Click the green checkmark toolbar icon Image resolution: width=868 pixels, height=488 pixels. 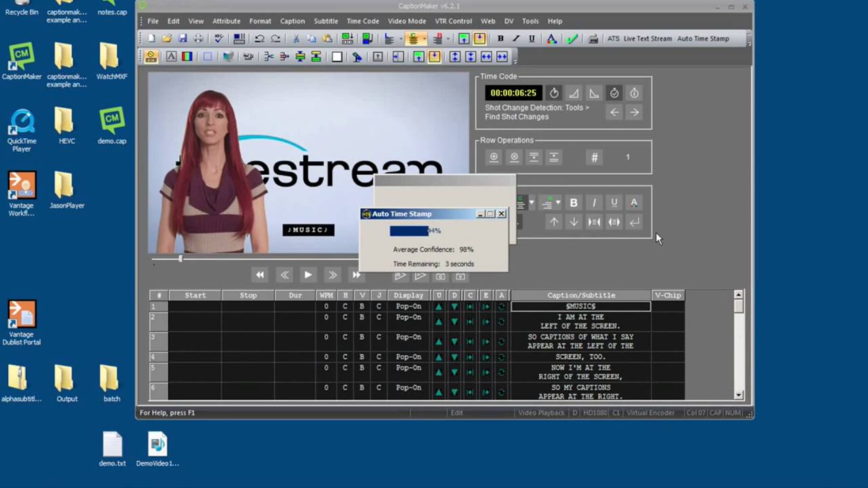(572, 39)
